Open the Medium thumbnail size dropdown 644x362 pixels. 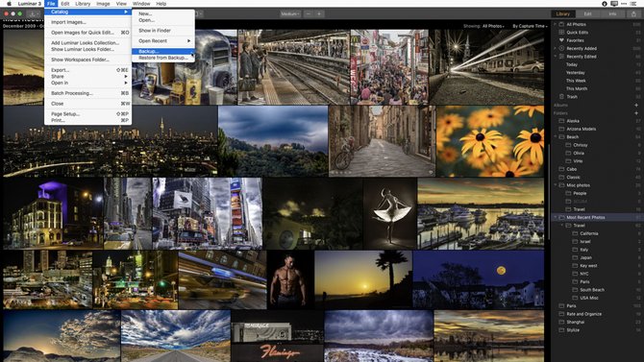(290, 14)
